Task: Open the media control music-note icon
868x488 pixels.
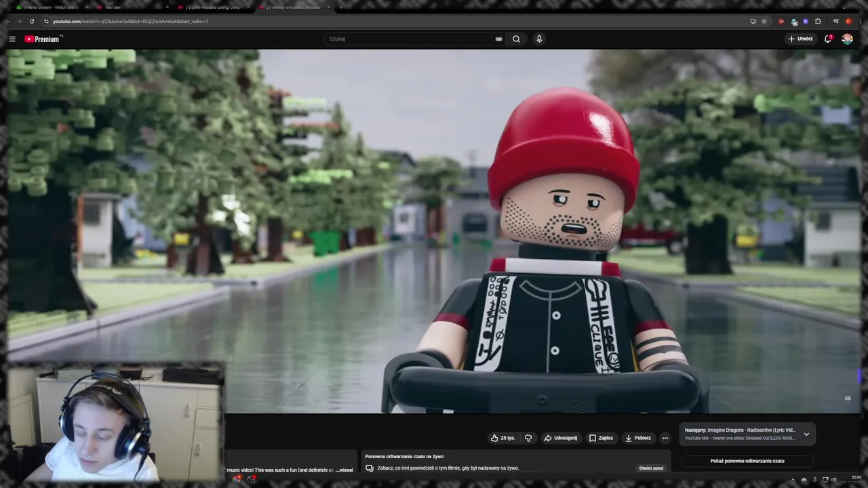Action: (836, 21)
